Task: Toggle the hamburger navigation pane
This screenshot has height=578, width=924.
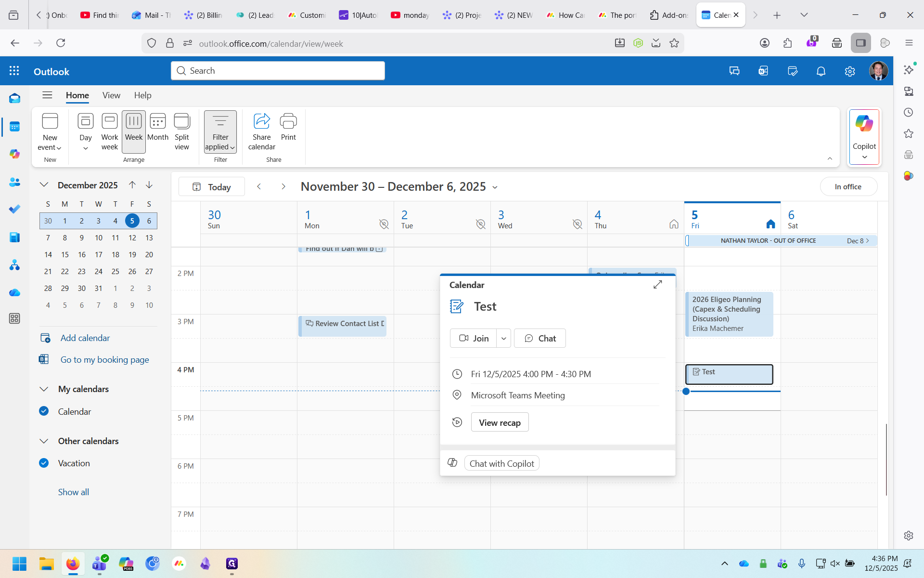Action: pos(47,95)
